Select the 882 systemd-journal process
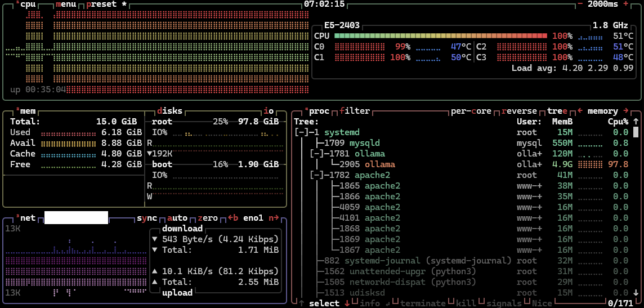The image size is (644, 308). coord(462,260)
